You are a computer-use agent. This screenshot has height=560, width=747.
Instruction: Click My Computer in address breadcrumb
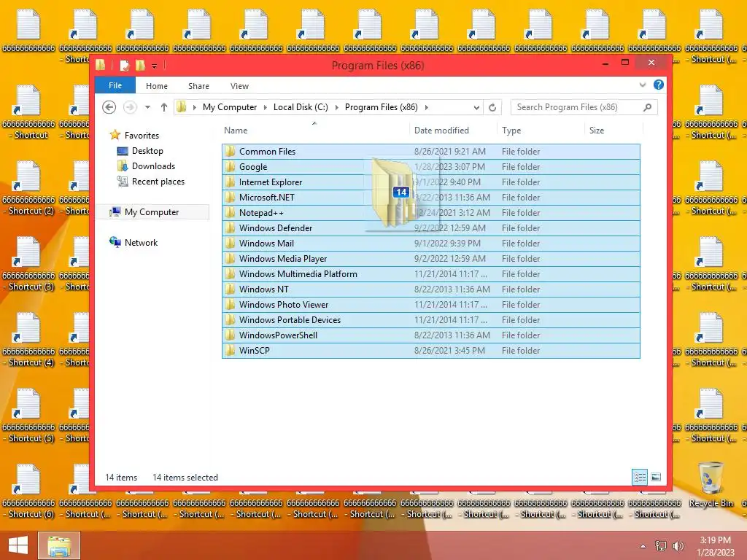(x=230, y=107)
